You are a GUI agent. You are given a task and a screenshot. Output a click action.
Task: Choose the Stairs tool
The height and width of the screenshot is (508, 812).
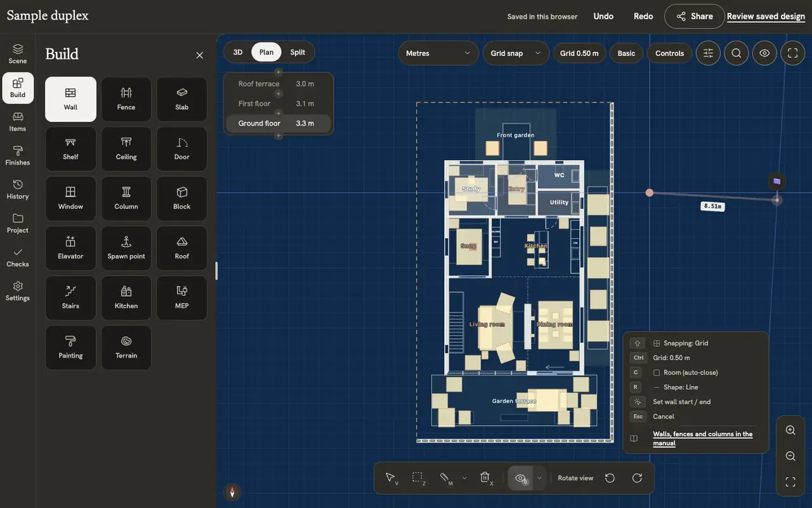tap(70, 298)
